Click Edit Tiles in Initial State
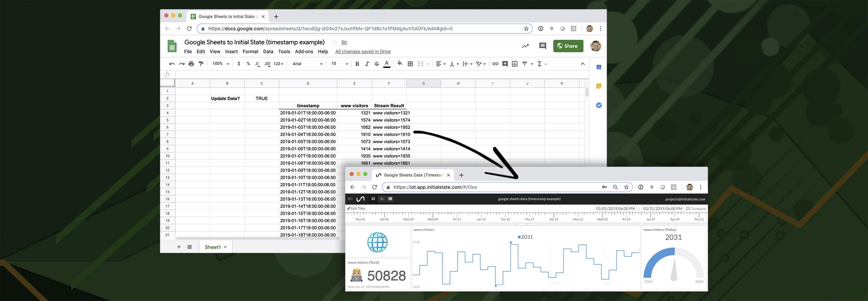 click(356, 208)
